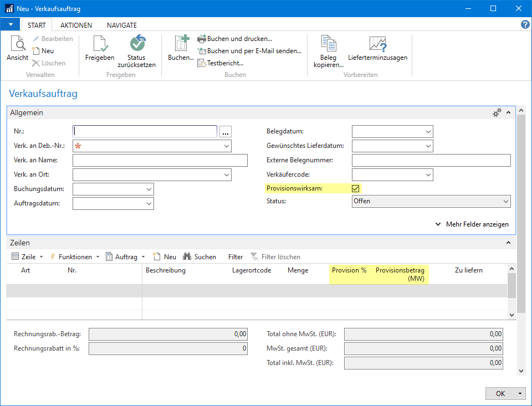Open the Belegdatum date dropdown
532x406 pixels.
point(428,132)
